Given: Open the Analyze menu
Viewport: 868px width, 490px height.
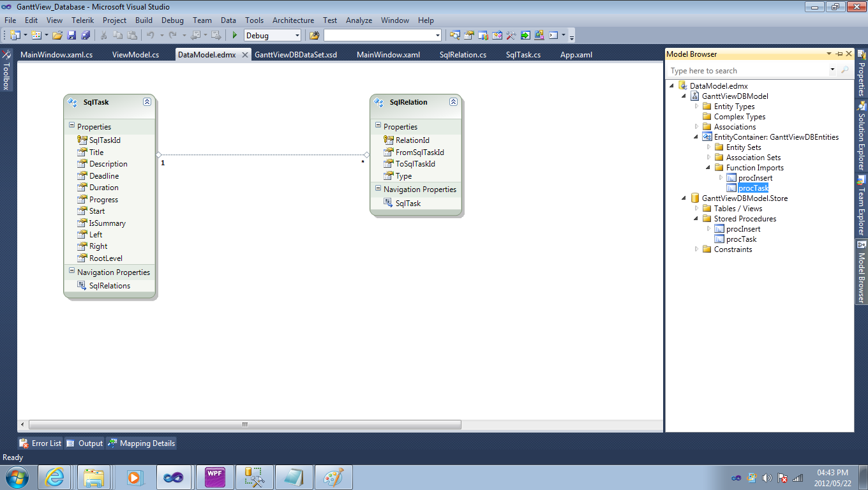Looking at the screenshot, I should pos(359,20).
